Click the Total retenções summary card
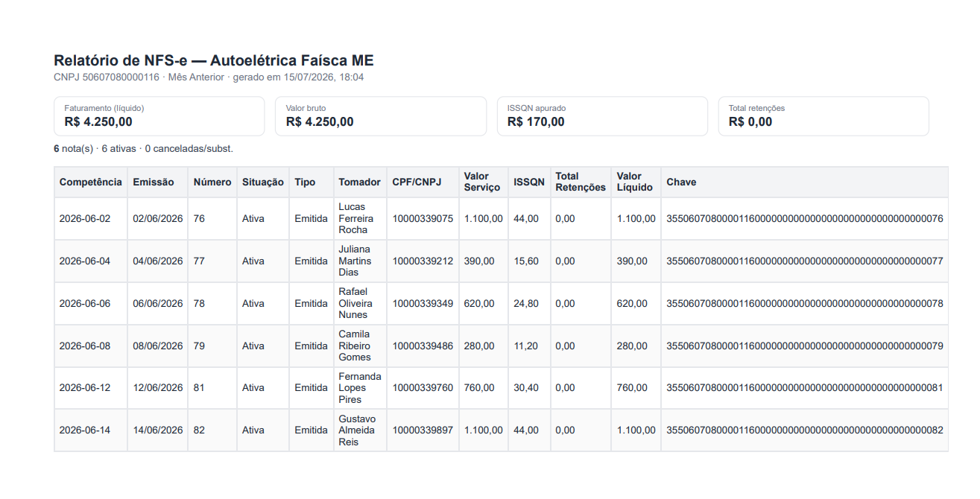 click(x=823, y=116)
